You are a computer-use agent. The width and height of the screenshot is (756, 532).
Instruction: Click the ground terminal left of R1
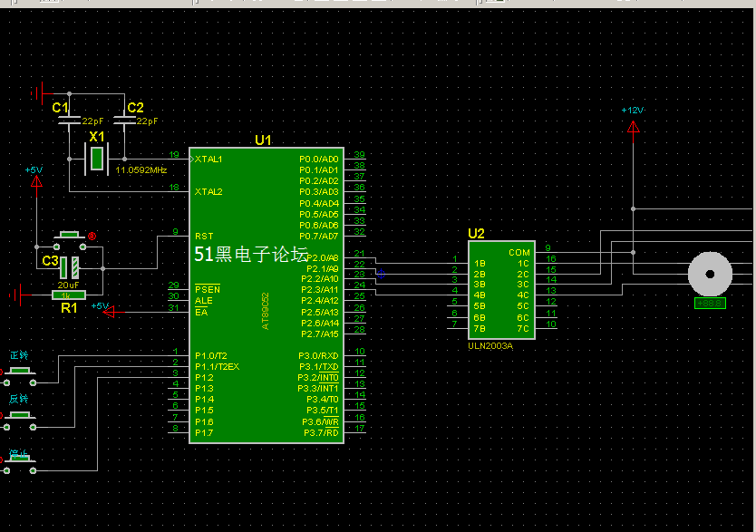[17, 295]
